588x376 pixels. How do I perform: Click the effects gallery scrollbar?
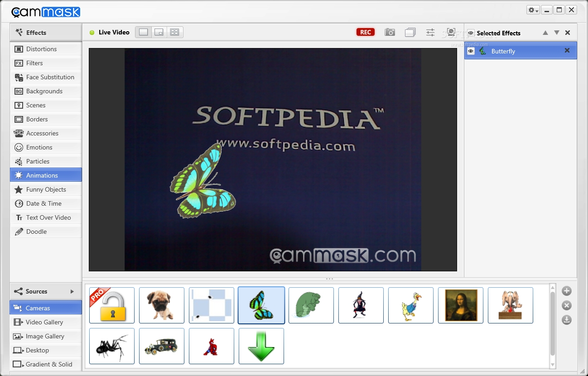click(x=552, y=323)
